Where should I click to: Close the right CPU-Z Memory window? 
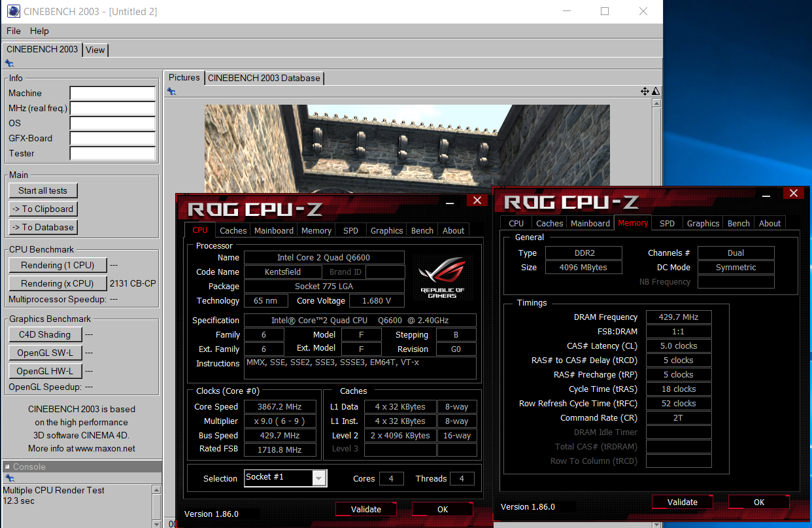click(x=793, y=194)
